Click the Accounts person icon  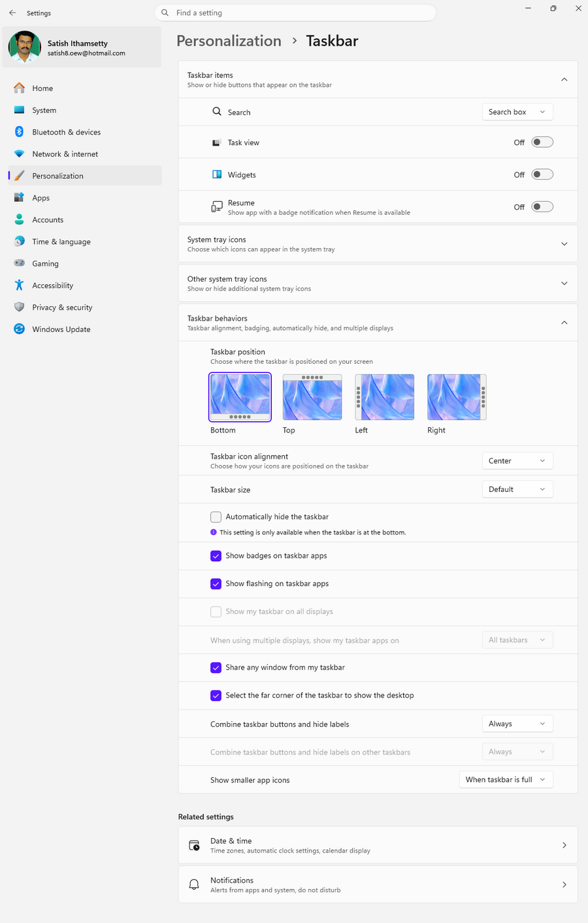[20, 219]
